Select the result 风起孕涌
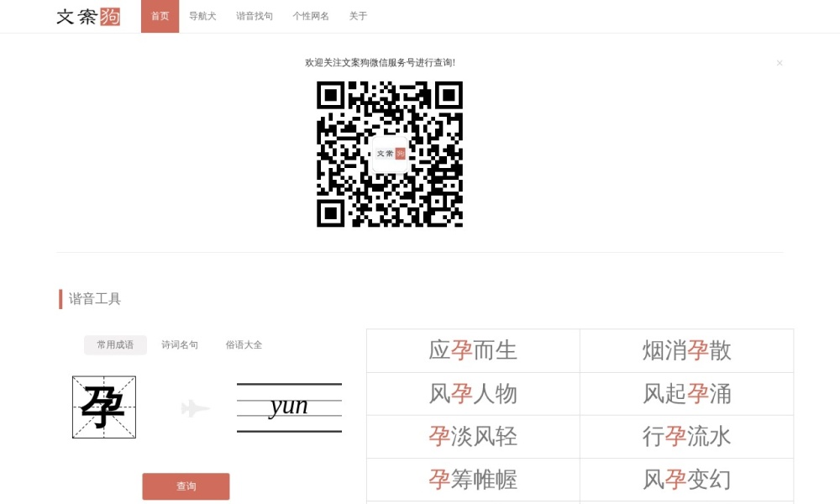Viewport: 840px width, 504px height. tap(687, 394)
